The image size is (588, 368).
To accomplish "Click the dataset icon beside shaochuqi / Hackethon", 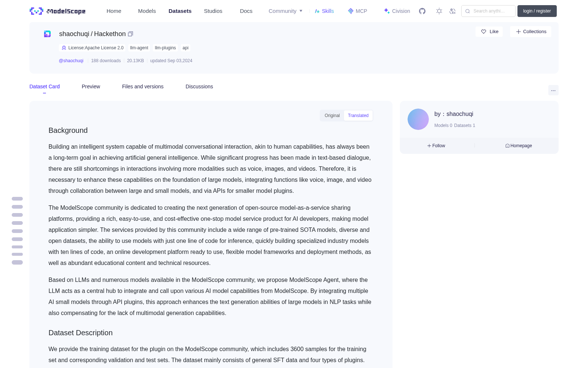I will point(47,34).
